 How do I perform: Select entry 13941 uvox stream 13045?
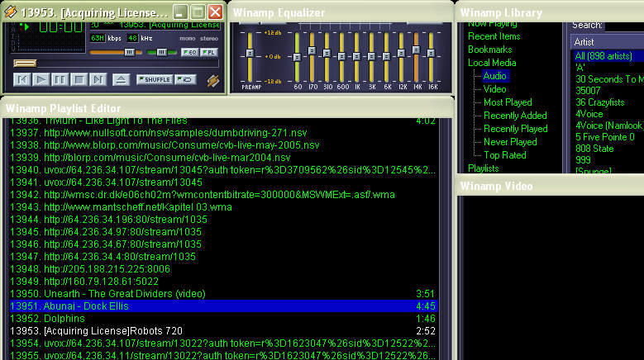[223, 182]
